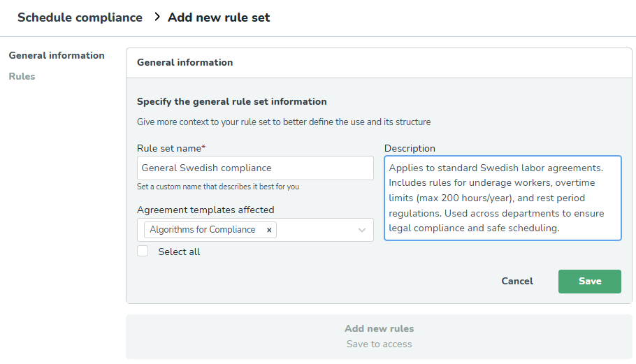This screenshot has width=636, height=364.
Task: Select the Algorithms for Compliance chip
Action: point(203,230)
